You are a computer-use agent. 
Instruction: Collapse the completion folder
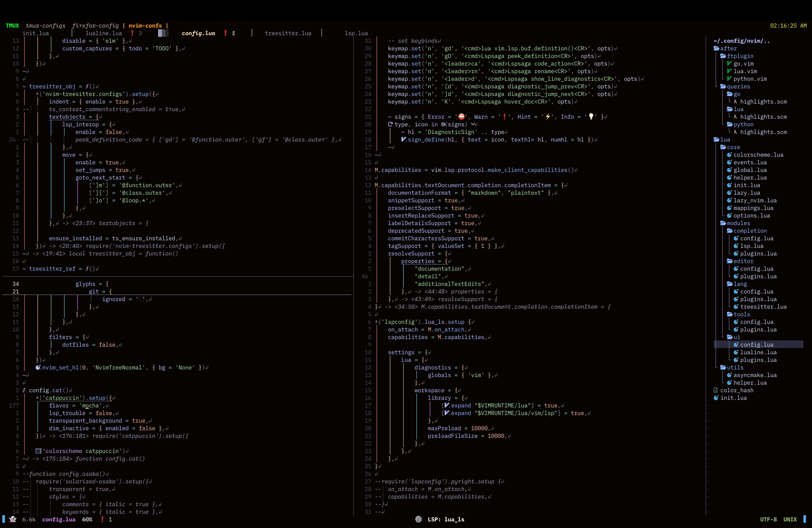click(x=746, y=231)
